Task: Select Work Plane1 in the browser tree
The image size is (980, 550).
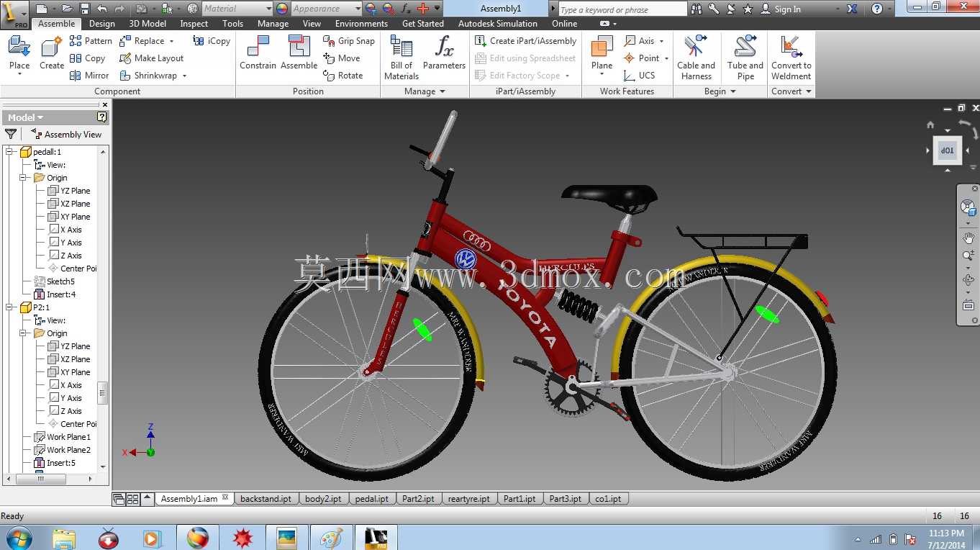Action: [63, 437]
